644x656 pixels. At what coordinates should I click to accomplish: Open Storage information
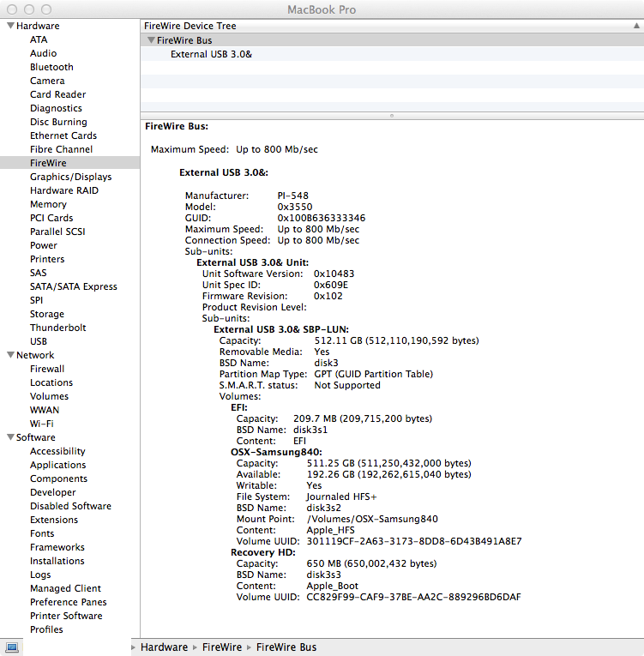tap(47, 314)
